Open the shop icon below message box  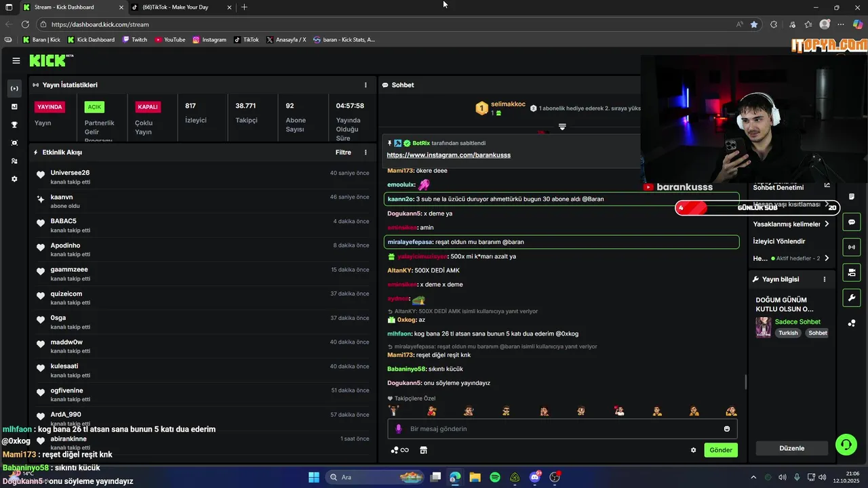pos(424,450)
